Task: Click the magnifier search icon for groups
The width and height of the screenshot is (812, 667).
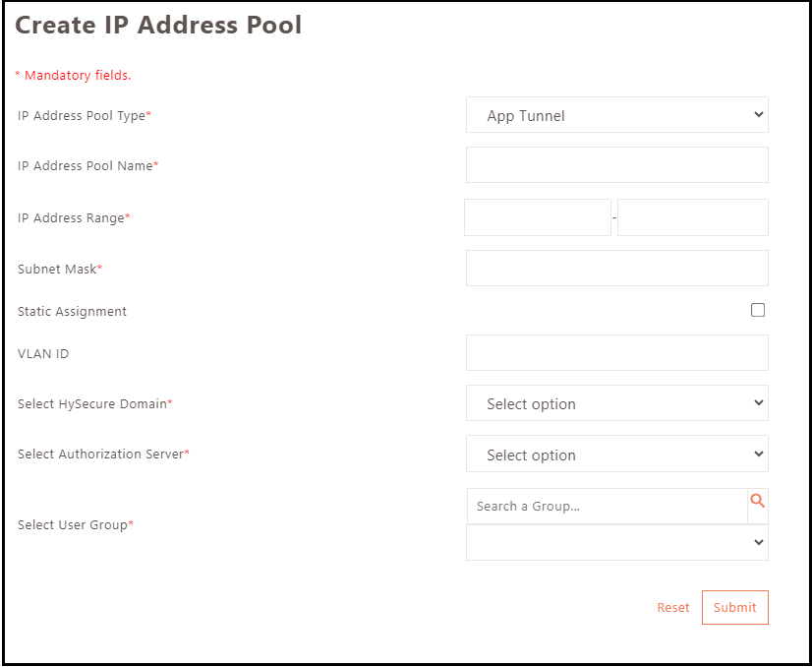Action: 757,502
